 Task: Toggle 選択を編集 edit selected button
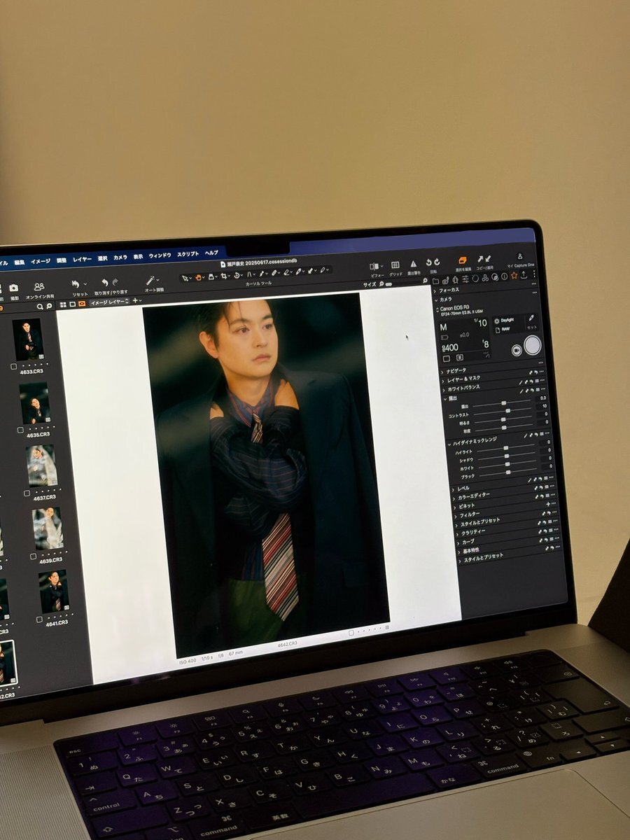pos(463,260)
